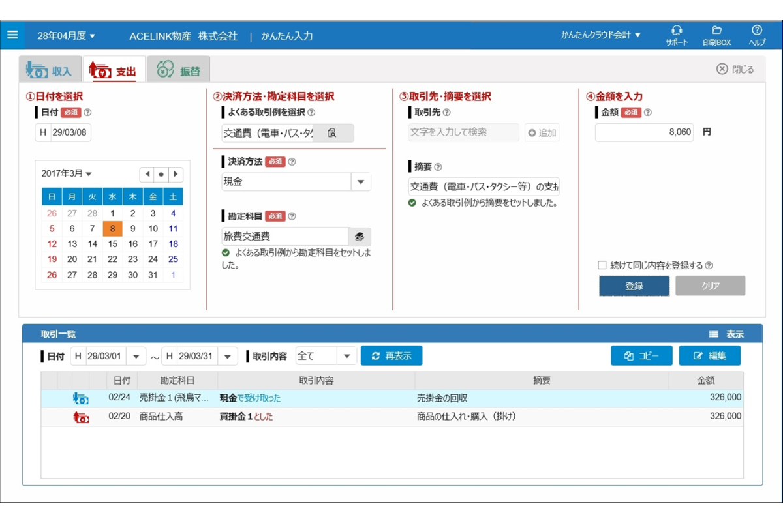
Task: Click the クリア button
Action: pos(710,286)
